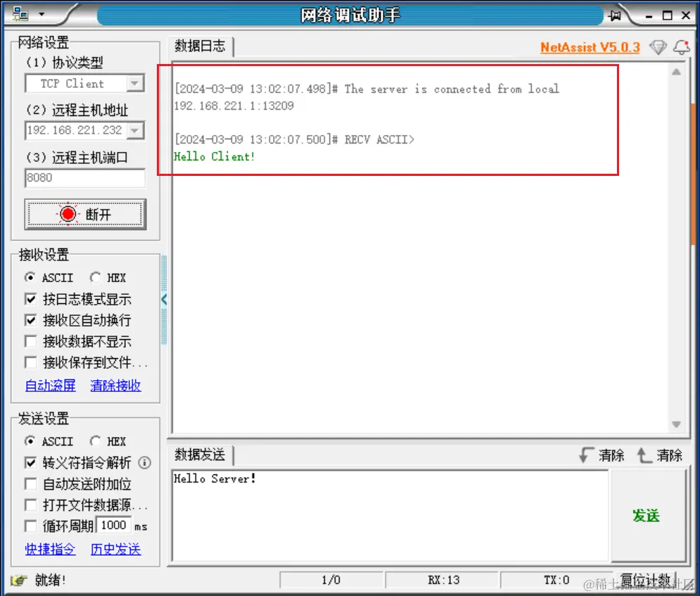Click the info icon beside 转义符指令解析
700x596 pixels.
coord(144,462)
